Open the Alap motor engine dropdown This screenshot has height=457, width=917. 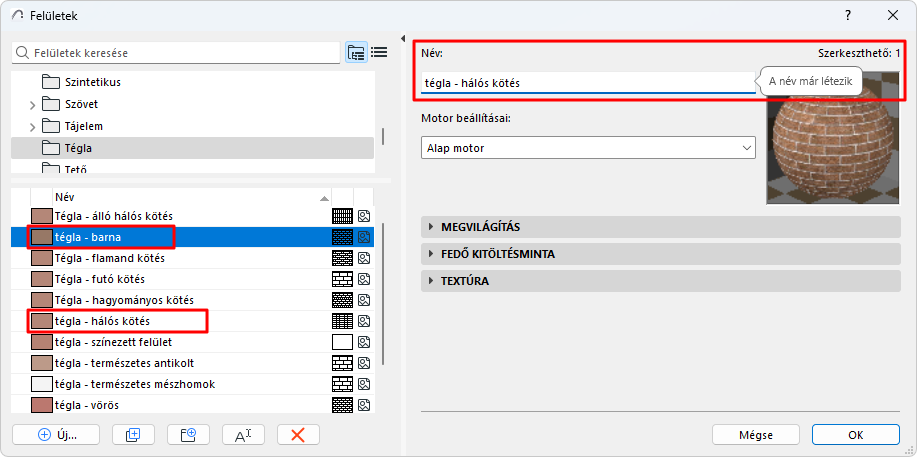click(x=588, y=148)
